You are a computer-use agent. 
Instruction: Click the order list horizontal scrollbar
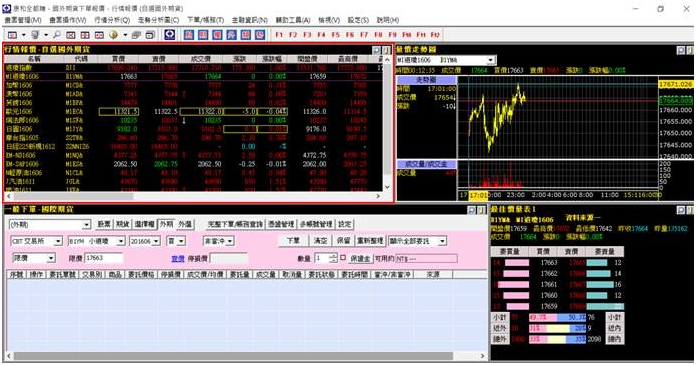click(233, 356)
